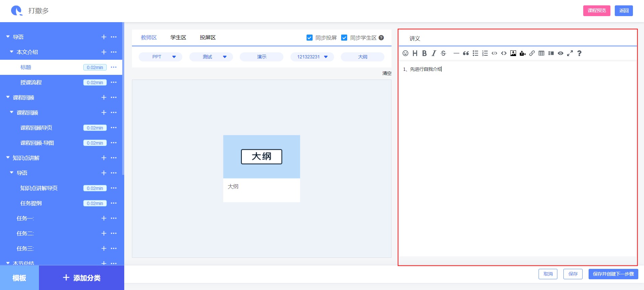Upload image via picture icon

pos(513,53)
